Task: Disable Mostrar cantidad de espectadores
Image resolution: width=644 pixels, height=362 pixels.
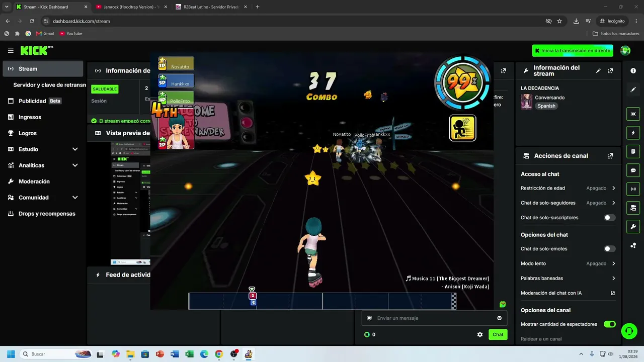Action: pos(609,324)
